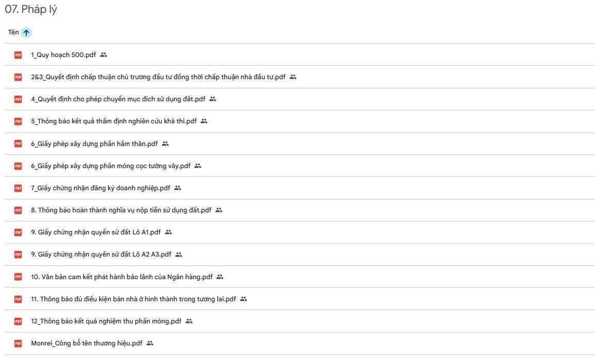Open 6_Giấy phép xây dựng phần hầm thân.pdf
The image size is (595, 364).
[x=95, y=144]
